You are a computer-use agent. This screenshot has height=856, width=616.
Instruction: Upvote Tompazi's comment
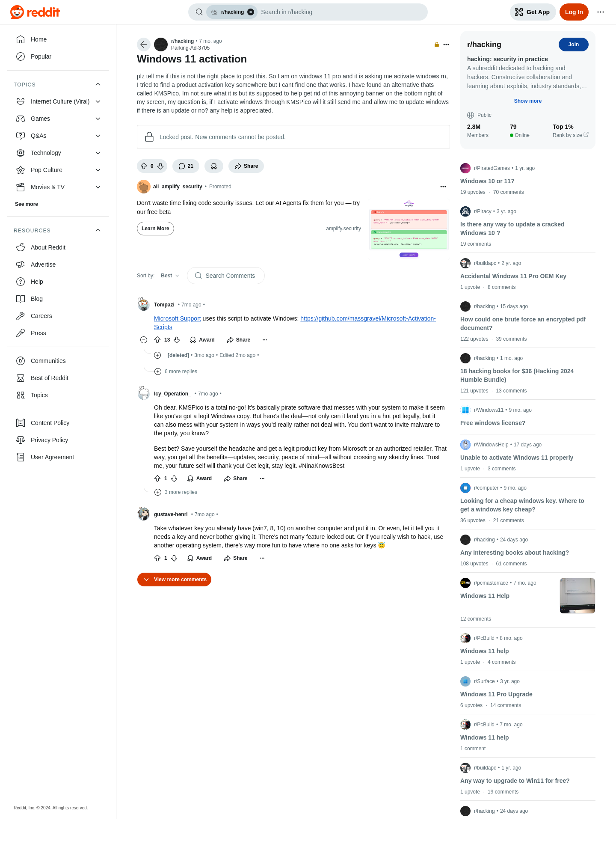coord(157,340)
